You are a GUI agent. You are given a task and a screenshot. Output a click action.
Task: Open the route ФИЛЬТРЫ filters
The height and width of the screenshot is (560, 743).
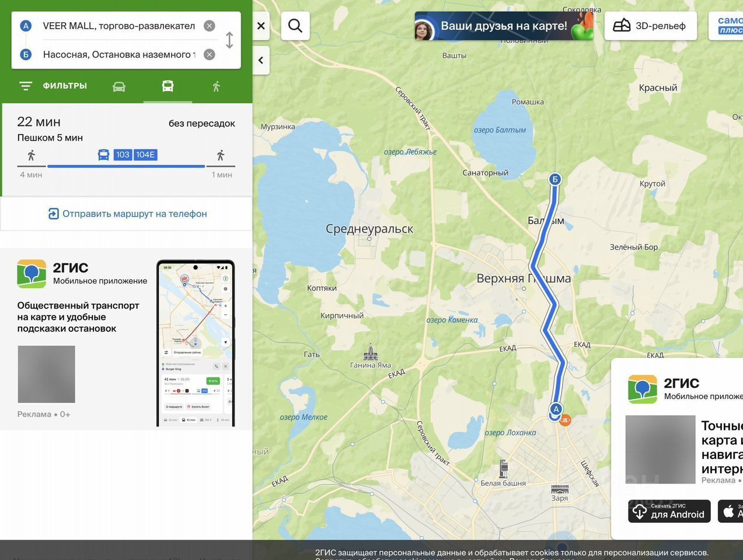click(x=53, y=86)
